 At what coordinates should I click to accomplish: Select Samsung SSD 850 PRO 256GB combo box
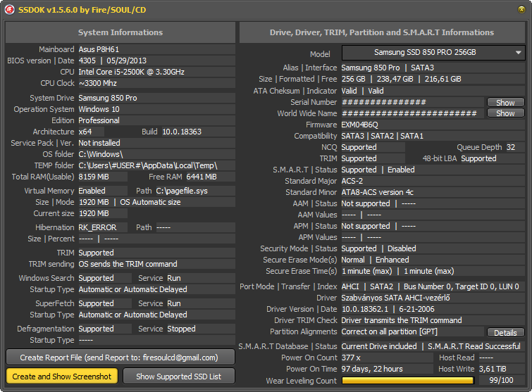click(433, 53)
